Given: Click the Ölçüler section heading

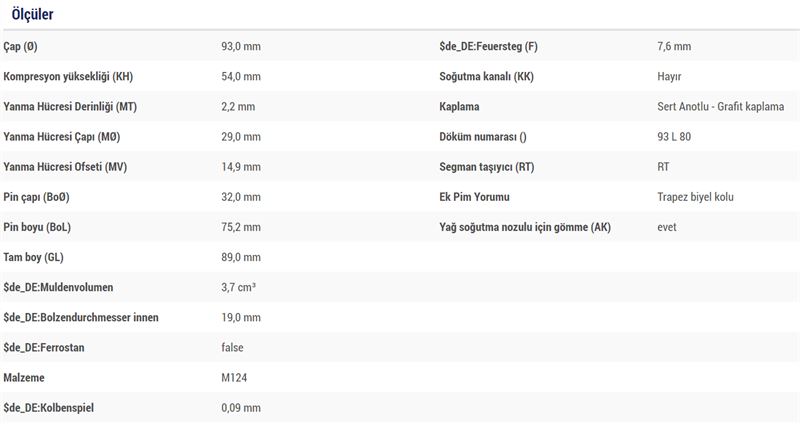Looking at the screenshot, I should (x=32, y=14).
